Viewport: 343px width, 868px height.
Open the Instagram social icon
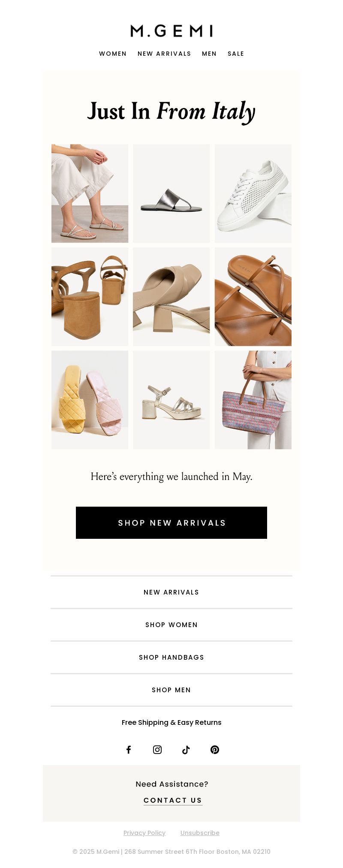tap(157, 750)
